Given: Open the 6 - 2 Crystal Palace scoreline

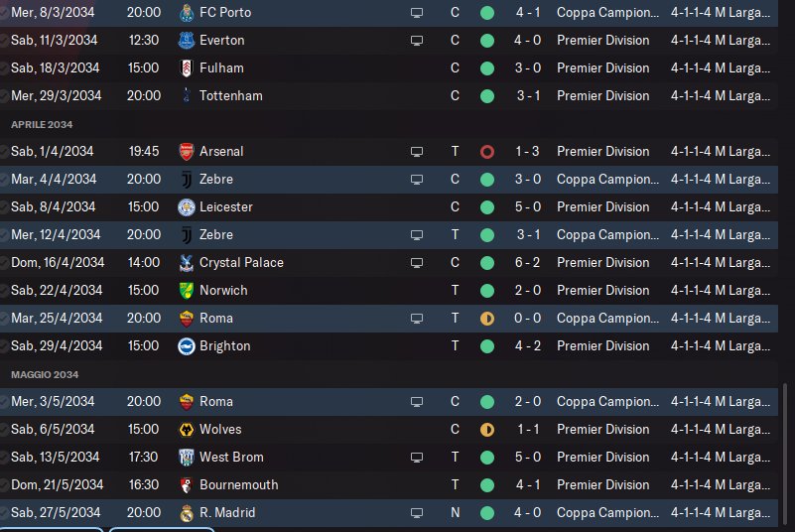Looking at the screenshot, I should pos(528,263).
